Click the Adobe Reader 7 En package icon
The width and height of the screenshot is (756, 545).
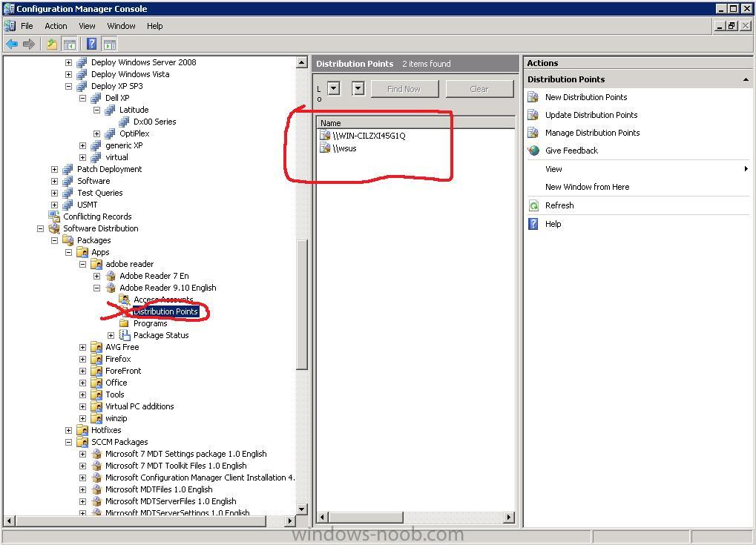click(111, 276)
